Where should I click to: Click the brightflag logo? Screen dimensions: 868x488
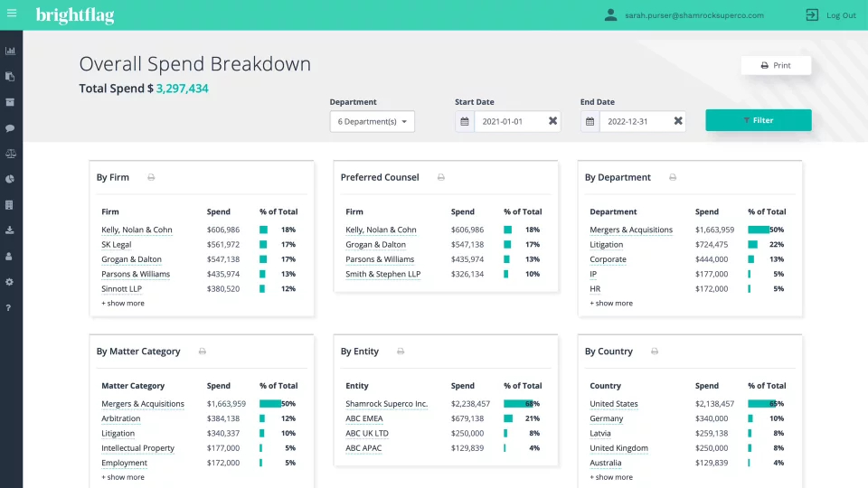coord(75,15)
